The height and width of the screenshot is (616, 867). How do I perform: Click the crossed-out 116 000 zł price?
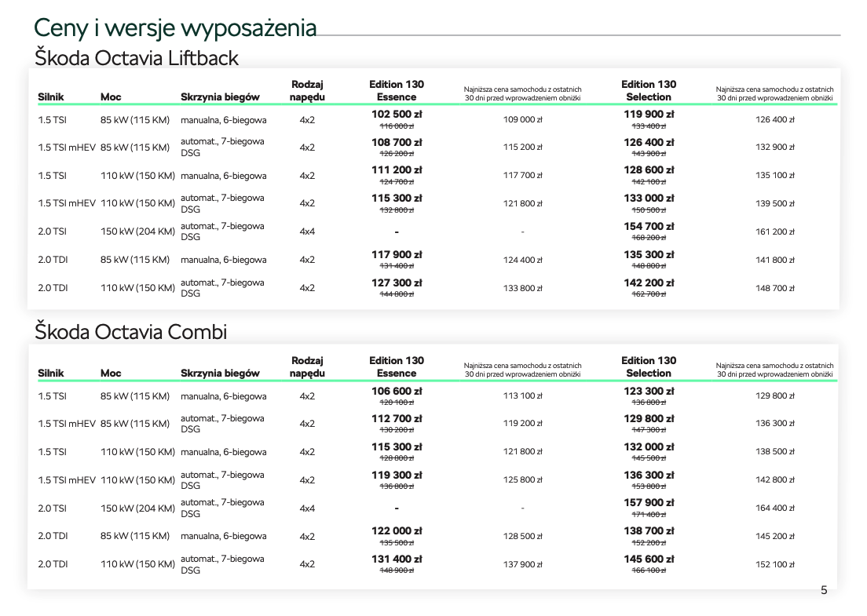click(397, 126)
